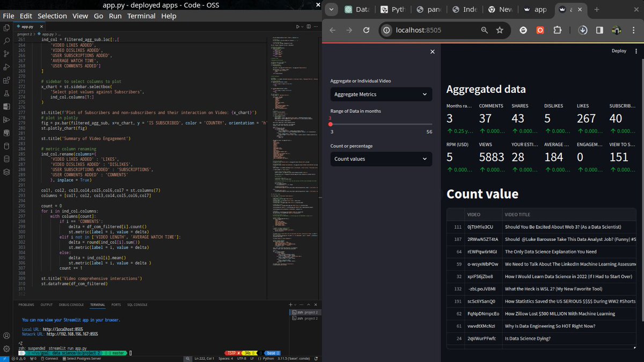Viewport: 644px width, 362px height.
Task: Run Python file using editor play button
Action: coord(298,26)
